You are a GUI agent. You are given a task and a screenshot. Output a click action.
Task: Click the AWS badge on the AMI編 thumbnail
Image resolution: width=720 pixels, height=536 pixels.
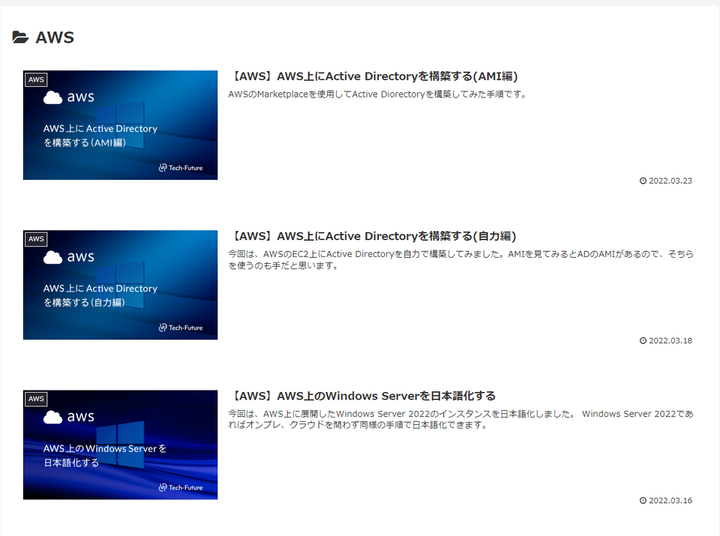point(36,79)
